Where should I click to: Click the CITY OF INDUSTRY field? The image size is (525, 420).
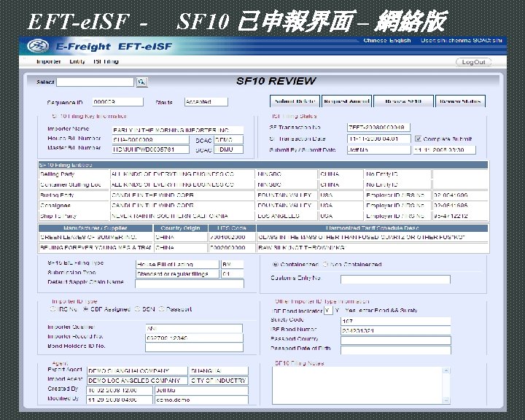pyautogui.click(x=219, y=381)
